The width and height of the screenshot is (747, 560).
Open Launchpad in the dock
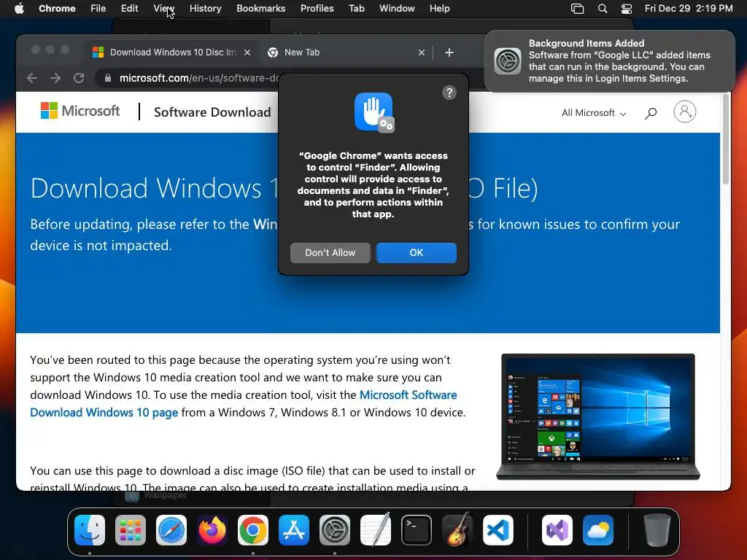[x=131, y=530]
